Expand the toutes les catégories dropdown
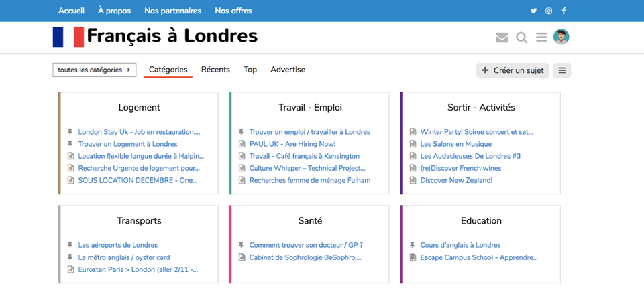644x290 pixels. click(x=95, y=70)
